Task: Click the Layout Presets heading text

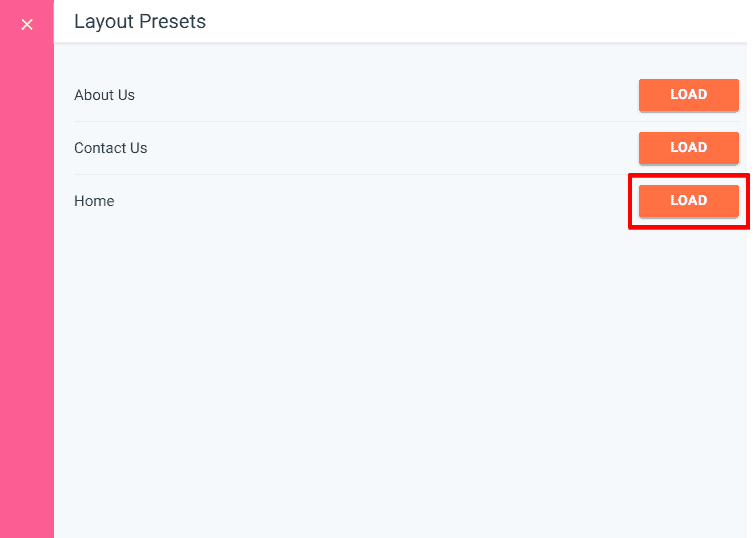Action: click(140, 21)
